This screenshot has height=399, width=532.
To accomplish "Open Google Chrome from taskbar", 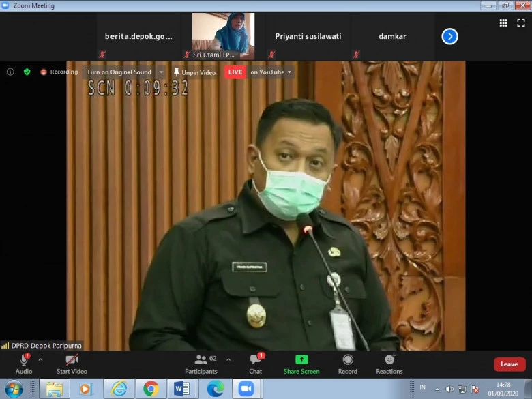I will [x=151, y=389].
